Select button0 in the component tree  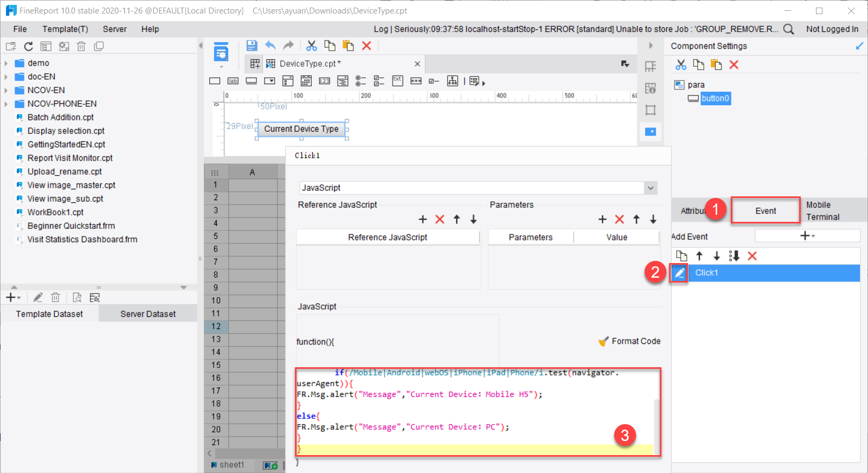pos(715,98)
